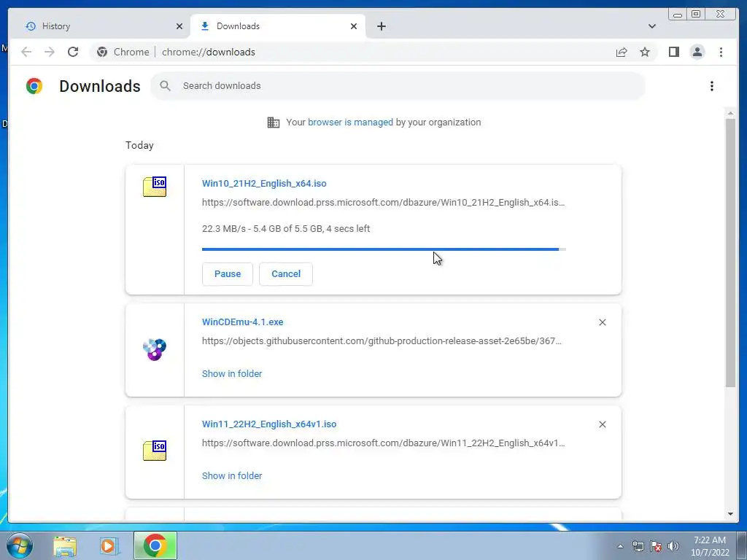Click the WinCDEmu disc icon
This screenshot has height=560, width=747.
click(155, 349)
